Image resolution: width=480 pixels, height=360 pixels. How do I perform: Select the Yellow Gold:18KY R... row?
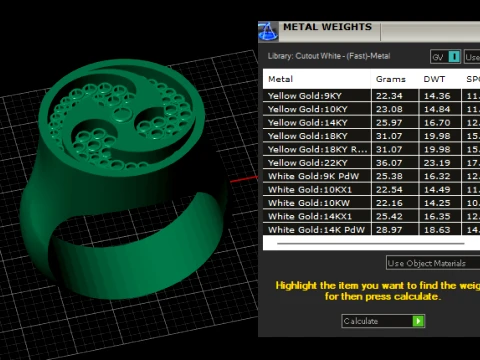pos(371,149)
